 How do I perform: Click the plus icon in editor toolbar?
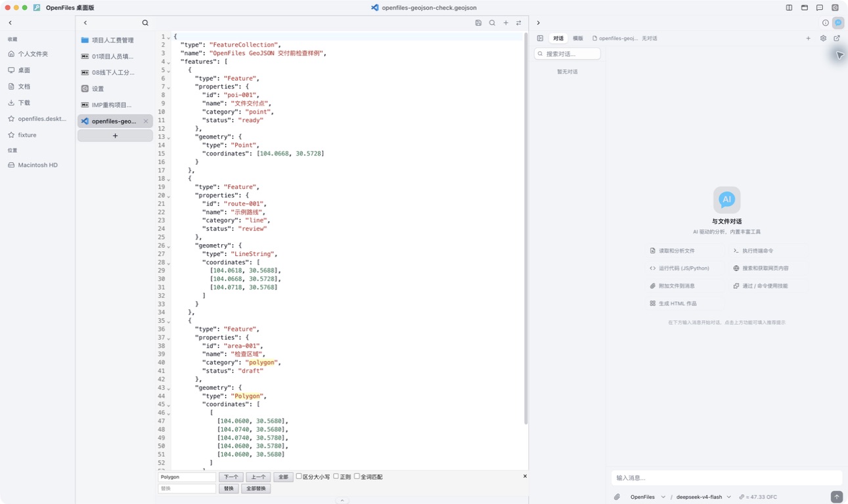[506, 23]
